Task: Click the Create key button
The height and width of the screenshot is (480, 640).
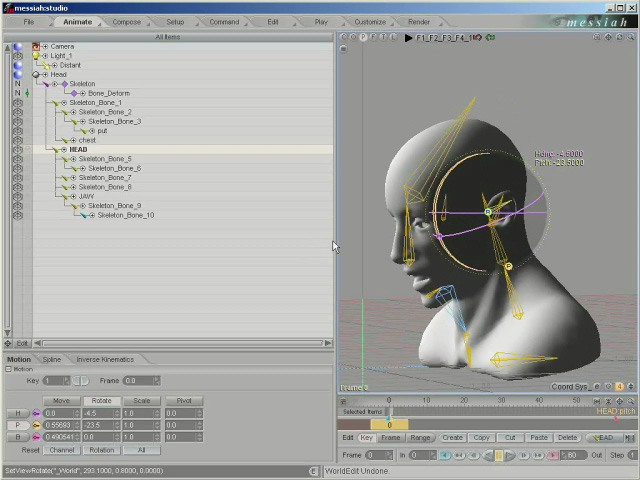Action: pyautogui.click(x=452, y=438)
